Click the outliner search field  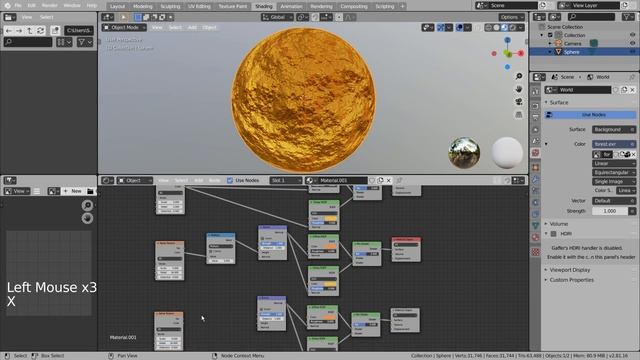point(591,17)
